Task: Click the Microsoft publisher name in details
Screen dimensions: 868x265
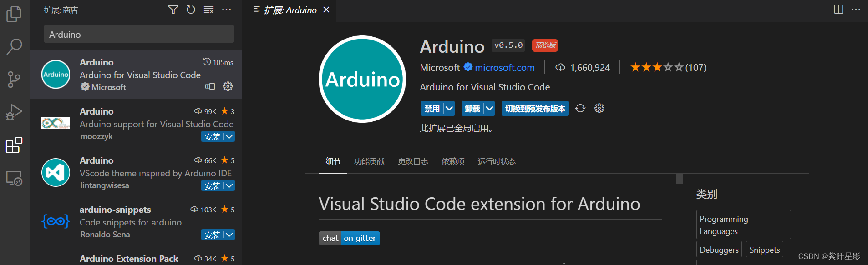Action: (x=440, y=67)
